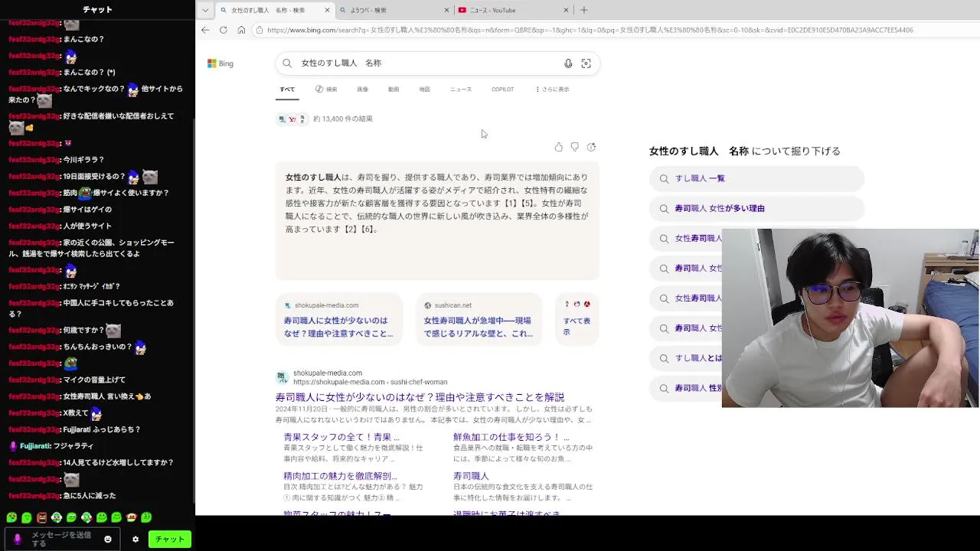This screenshot has height=551, width=980.
Task: Click the purple microphone icon in chat
Action: (18, 539)
